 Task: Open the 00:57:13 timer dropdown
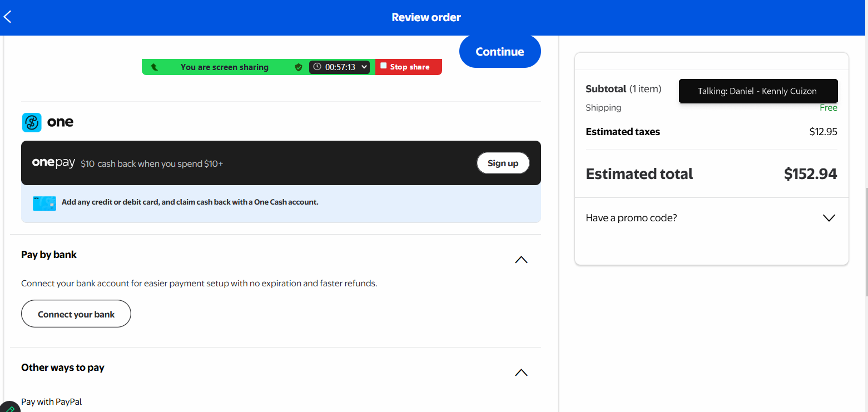[339, 67]
